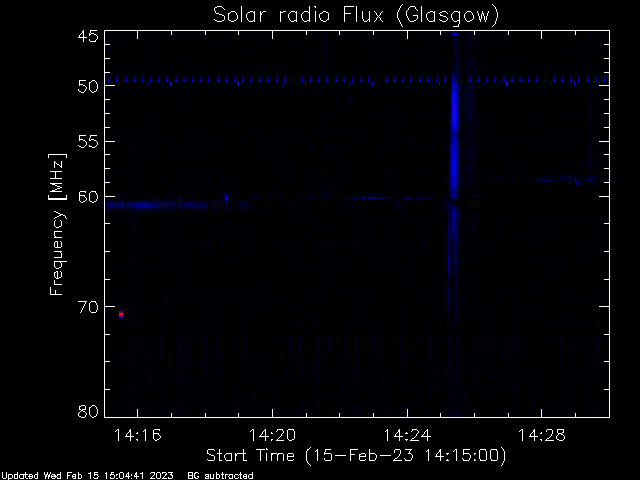
Task: Click the '60' frequency axis label
Action: (x=88, y=197)
